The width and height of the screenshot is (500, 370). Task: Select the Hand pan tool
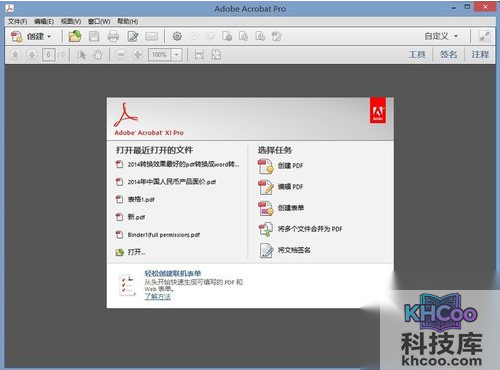[97, 55]
